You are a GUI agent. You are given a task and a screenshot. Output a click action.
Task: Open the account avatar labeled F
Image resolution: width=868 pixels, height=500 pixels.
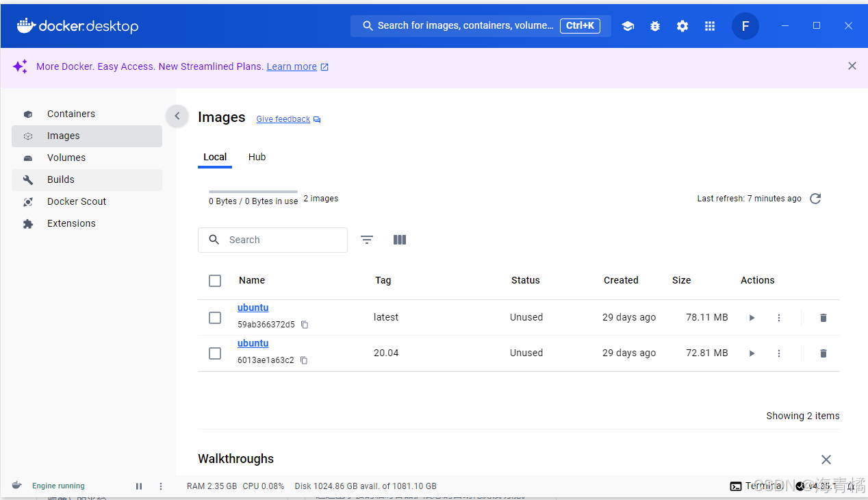(x=745, y=26)
